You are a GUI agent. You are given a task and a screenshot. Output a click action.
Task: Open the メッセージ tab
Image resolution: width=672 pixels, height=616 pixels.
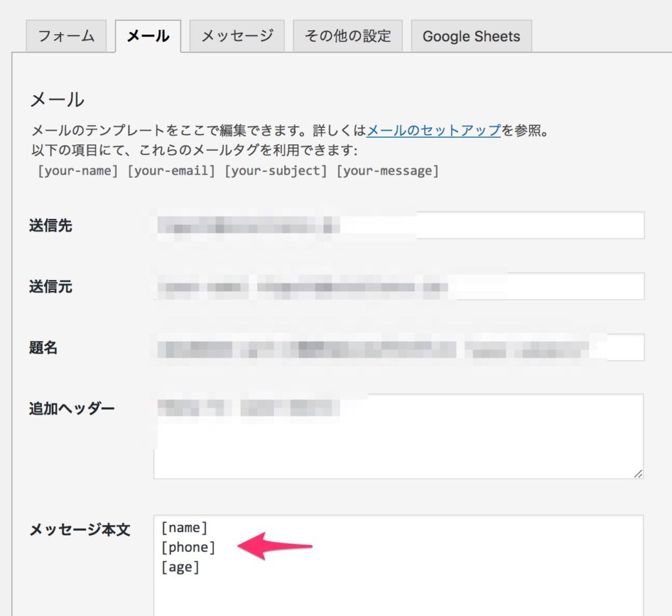click(x=237, y=35)
